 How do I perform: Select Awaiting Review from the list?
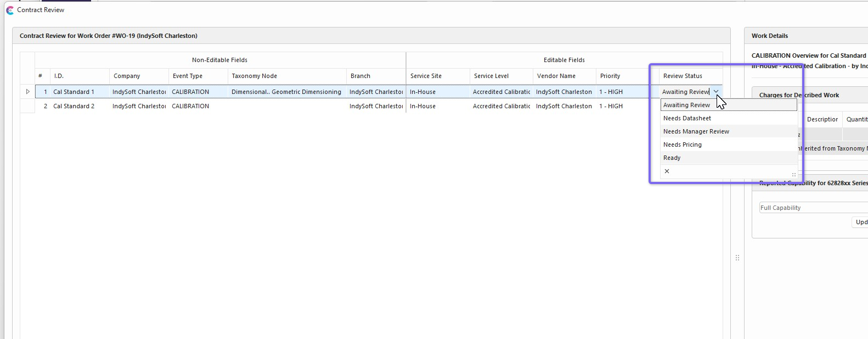(686, 105)
